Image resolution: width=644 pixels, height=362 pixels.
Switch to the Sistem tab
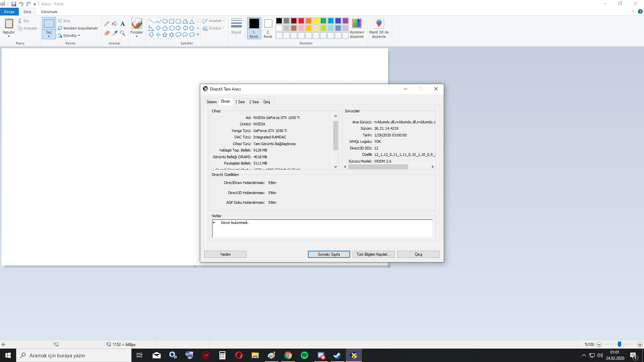pos(211,102)
